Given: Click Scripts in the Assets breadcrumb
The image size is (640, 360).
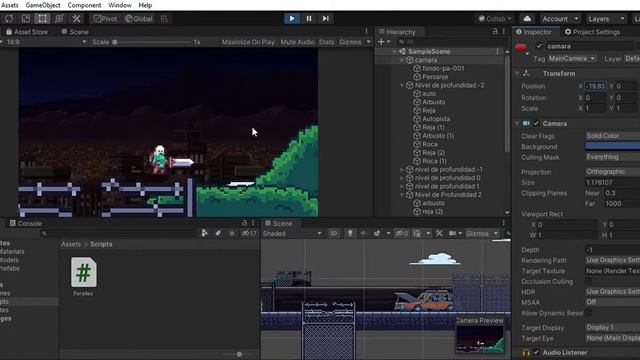Looking at the screenshot, I should point(101,244).
